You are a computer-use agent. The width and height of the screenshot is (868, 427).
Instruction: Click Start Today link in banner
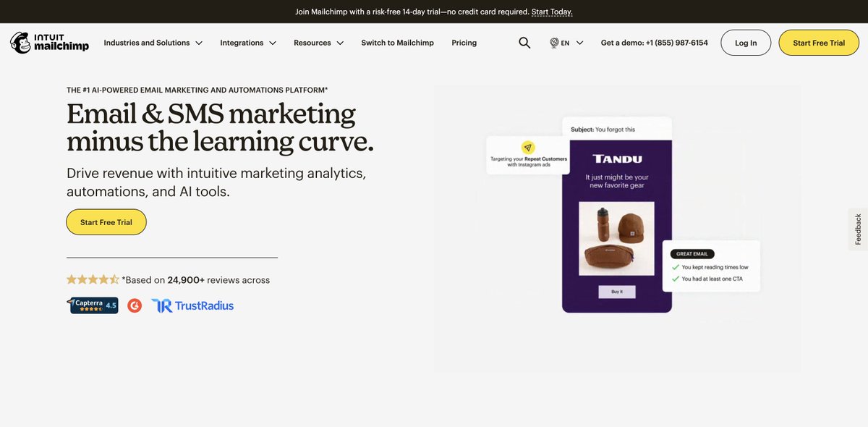coord(552,12)
